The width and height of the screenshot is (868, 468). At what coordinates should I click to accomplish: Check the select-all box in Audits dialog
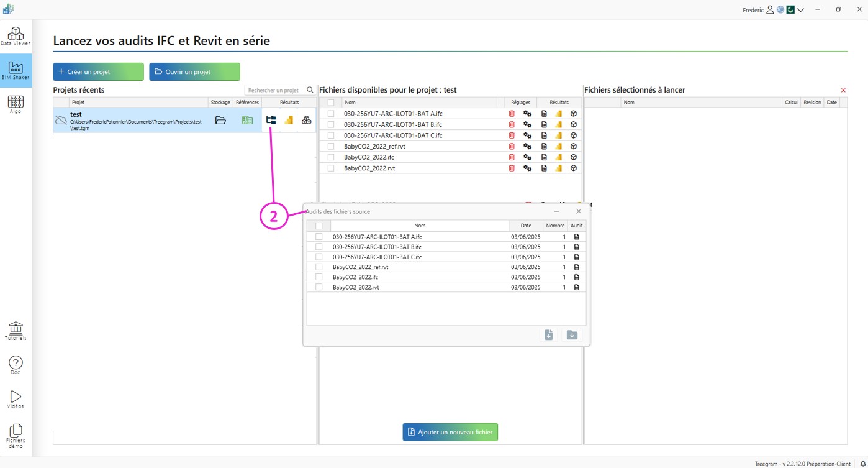[319, 225]
